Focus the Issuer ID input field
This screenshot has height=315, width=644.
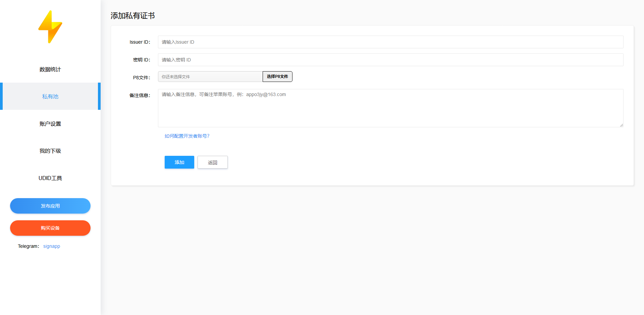(391, 42)
